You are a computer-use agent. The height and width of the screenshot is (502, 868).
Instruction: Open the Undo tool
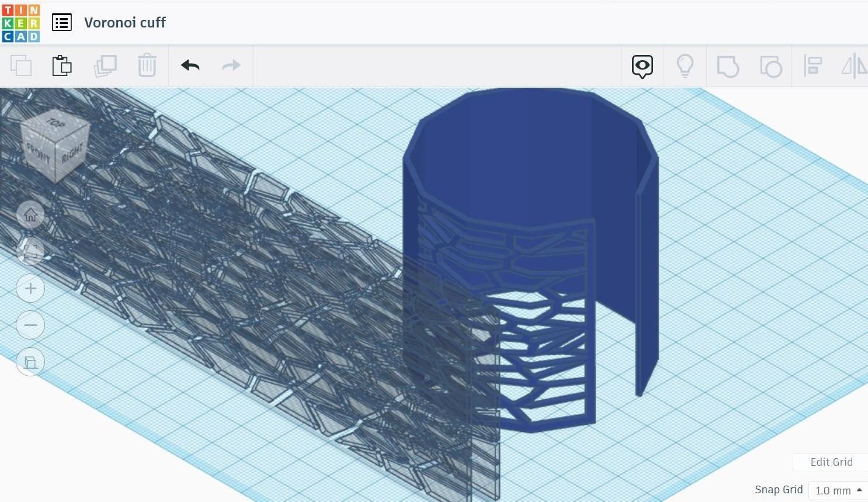pos(190,65)
